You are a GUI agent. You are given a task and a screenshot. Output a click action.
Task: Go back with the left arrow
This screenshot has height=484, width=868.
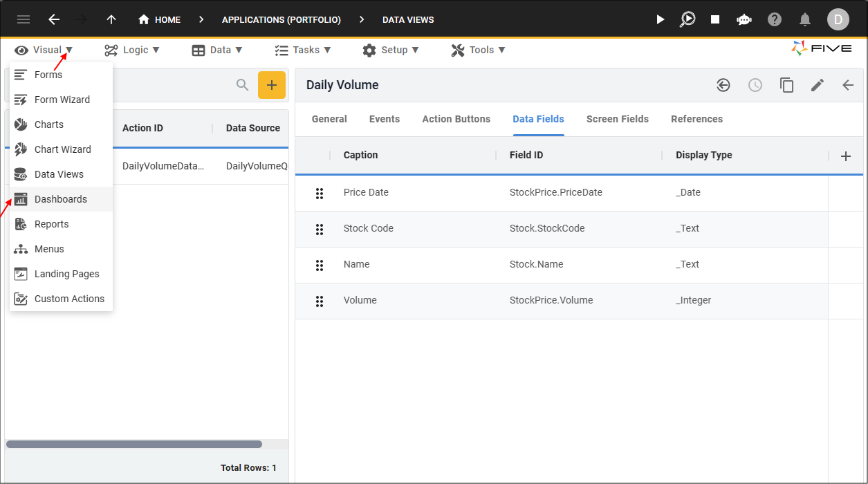[x=54, y=19]
